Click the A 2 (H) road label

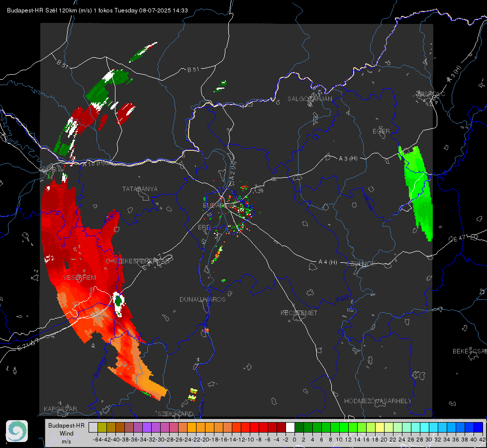pyautogui.click(x=233, y=170)
